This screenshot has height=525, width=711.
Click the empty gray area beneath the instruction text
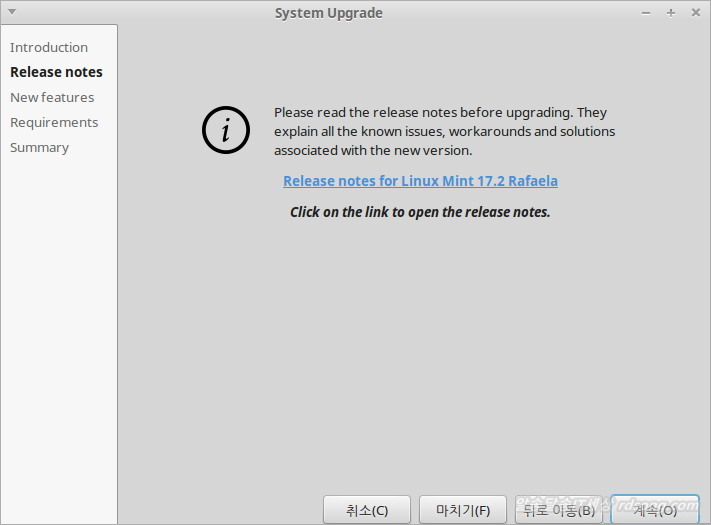(414, 350)
